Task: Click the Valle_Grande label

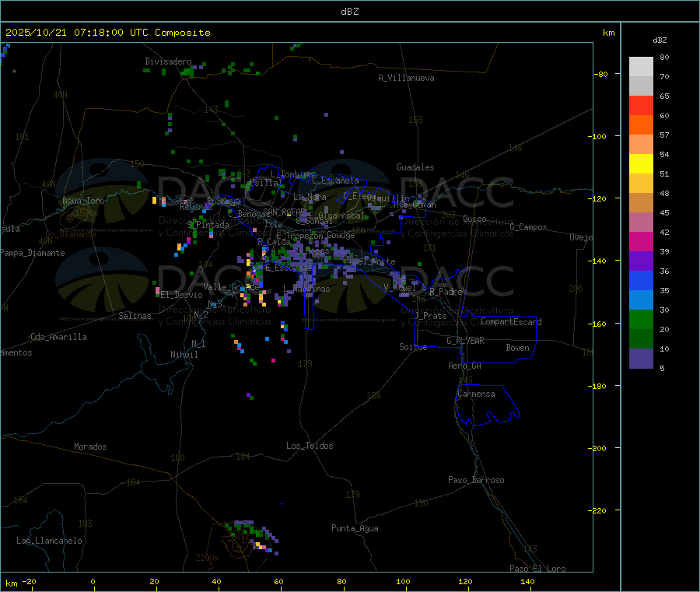Action: coord(231,287)
